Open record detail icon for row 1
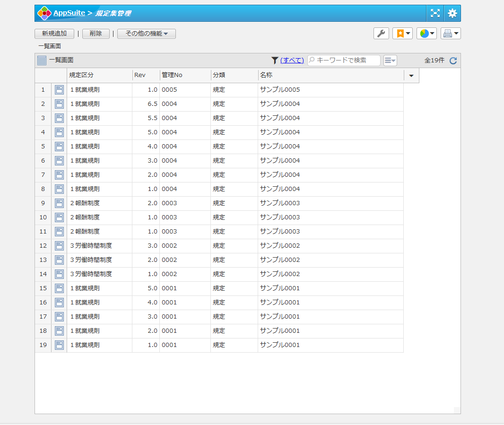The height and width of the screenshot is (425, 504). click(x=59, y=90)
